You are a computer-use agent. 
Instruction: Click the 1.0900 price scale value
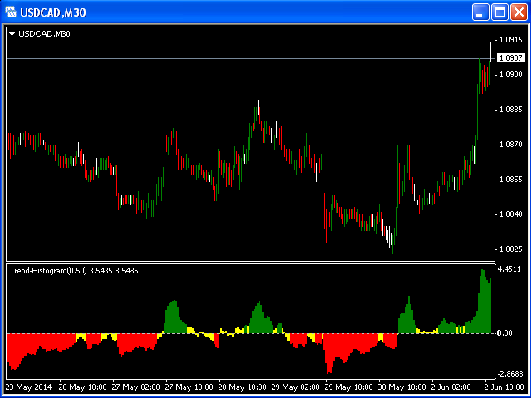(x=511, y=75)
